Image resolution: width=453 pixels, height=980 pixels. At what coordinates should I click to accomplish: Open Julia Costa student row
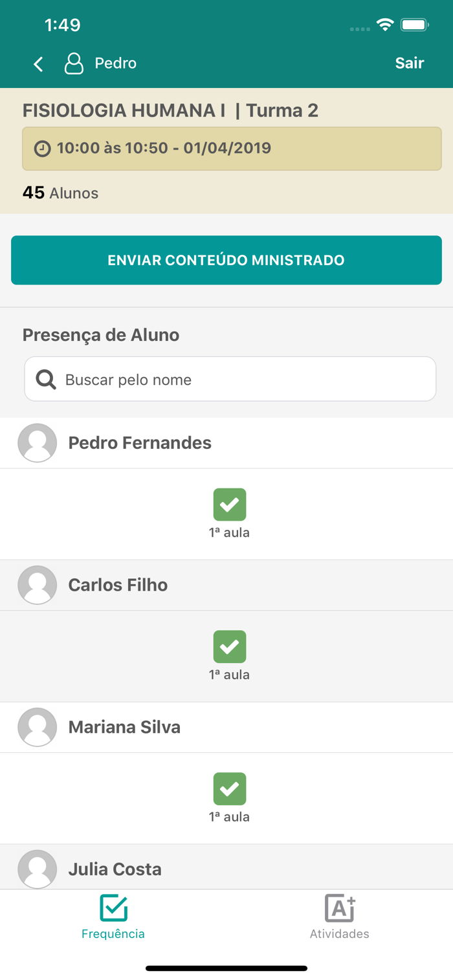pos(226,867)
